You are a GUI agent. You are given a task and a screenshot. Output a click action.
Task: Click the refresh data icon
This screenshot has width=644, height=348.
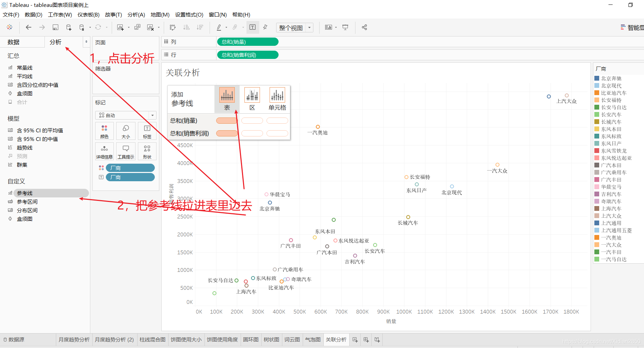(x=98, y=27)
